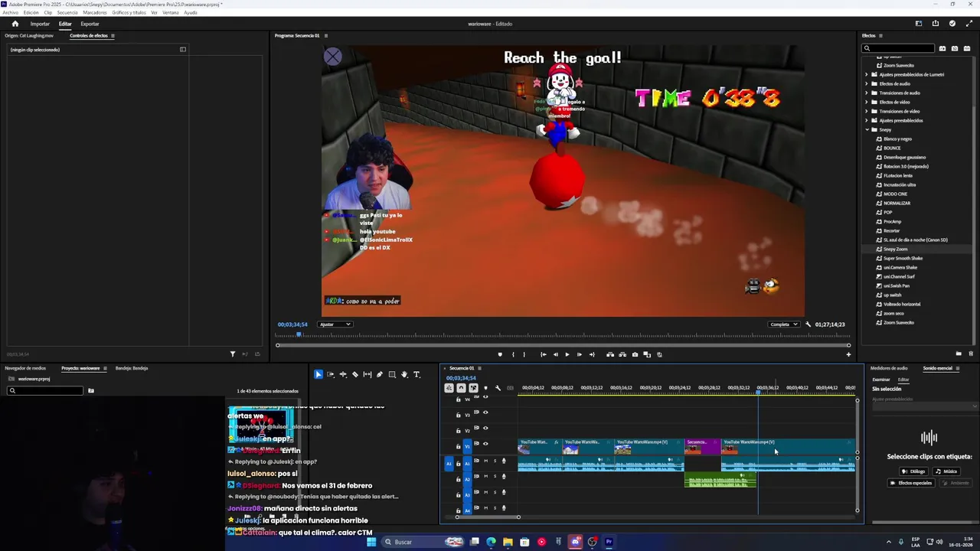Image resolution: width=980 pixels, height=551 pixels.
Task: Play the program sequence
Action: [x=567, y=354]
